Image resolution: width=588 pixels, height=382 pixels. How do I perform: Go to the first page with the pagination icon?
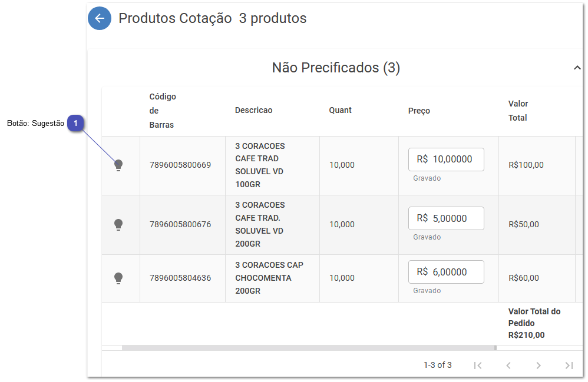tap(478, 366)
